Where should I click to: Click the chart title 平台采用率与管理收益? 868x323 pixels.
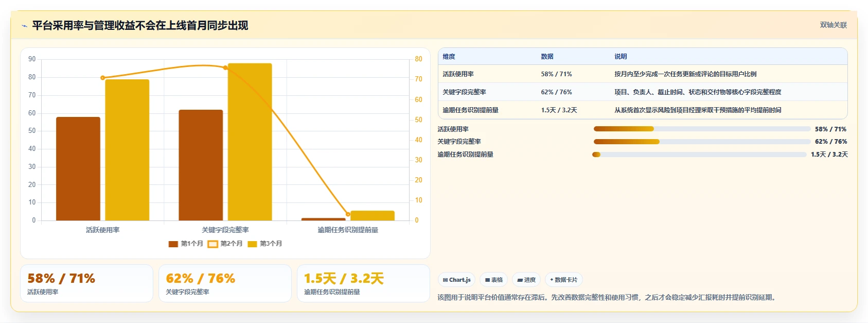point(140,25)
